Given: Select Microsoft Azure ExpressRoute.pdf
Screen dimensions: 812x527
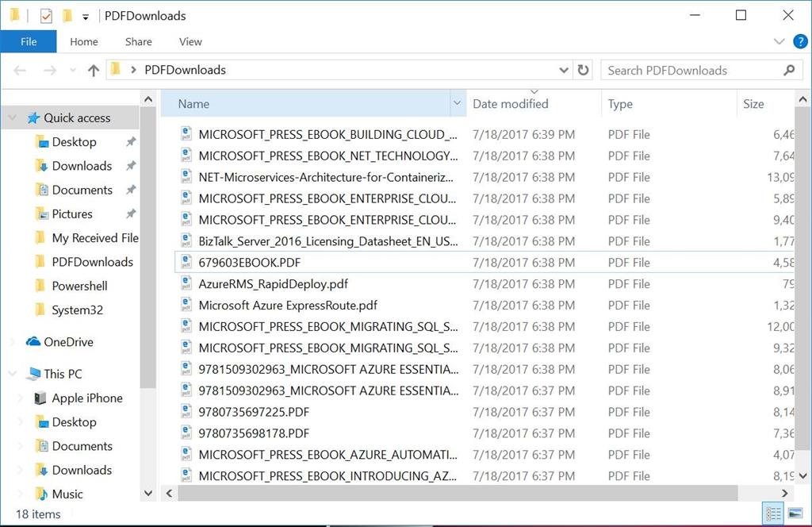Looking at the screenshot, I should [x=288, y=306].
